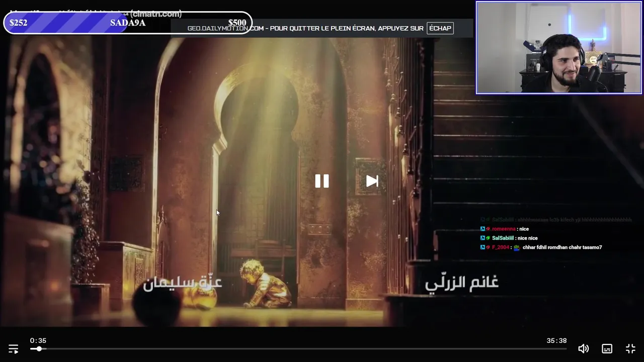Click the Arabic credit غانم الزرلي
This screenshot has height=362, width=644.
pos(462,283)
